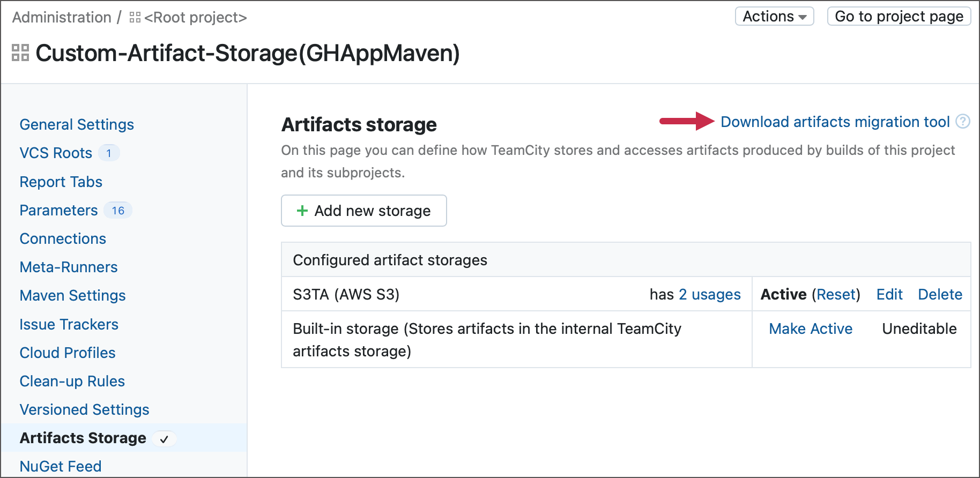Go to Administration breadcrumb
Image resolution: width=980 pixels, height=478 pixels.
coord(61,17)
